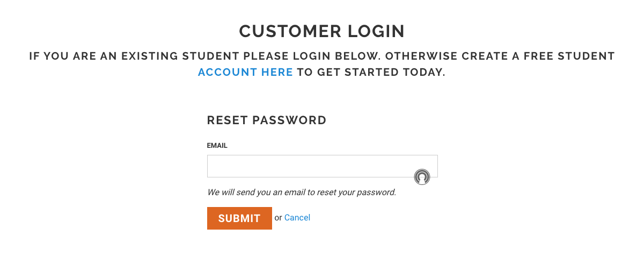Open the ACCOUNT HERE link

245,72
